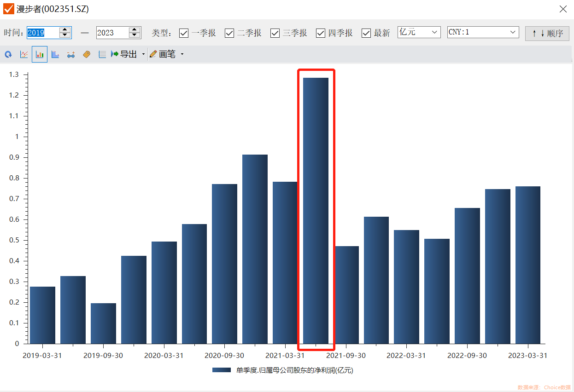Viewport: 574px width, 392px height.
Task: Click the 导出 export menu item
Action: [124, 54]
